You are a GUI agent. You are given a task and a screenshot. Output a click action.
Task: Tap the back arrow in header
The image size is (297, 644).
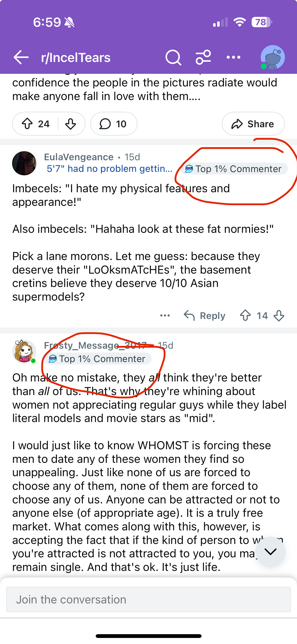tap(21, 57)
